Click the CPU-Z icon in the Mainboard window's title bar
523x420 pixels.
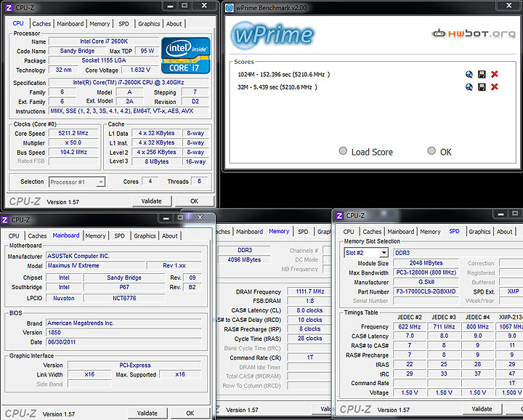click(x=4, y=220)
